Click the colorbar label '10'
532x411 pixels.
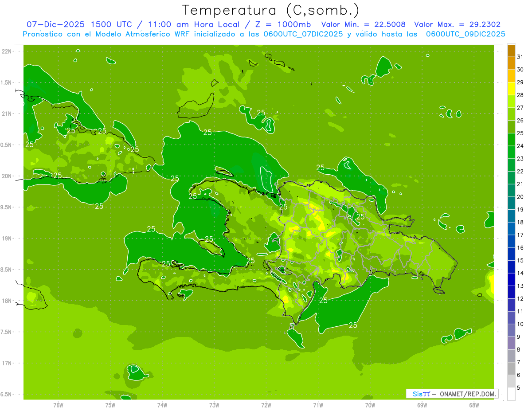520,324
